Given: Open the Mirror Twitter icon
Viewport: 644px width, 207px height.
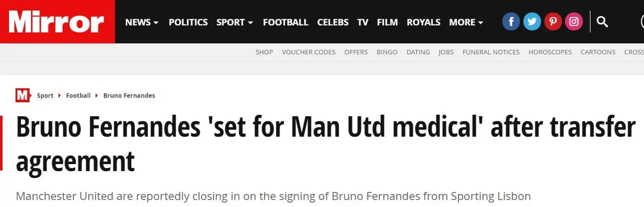Looking at the screenshot, I should (x=532, y=22).
